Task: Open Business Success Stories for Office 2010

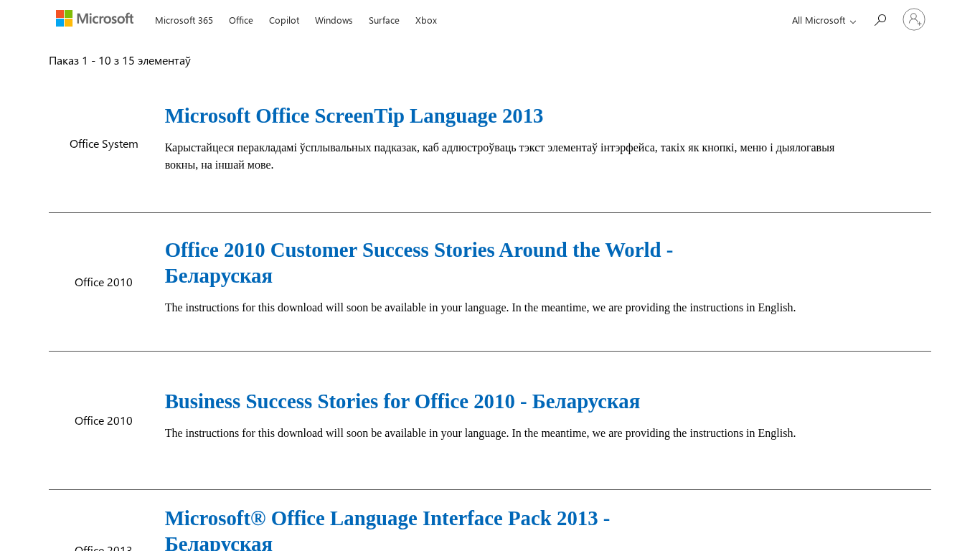Action: tap(402, 401)
